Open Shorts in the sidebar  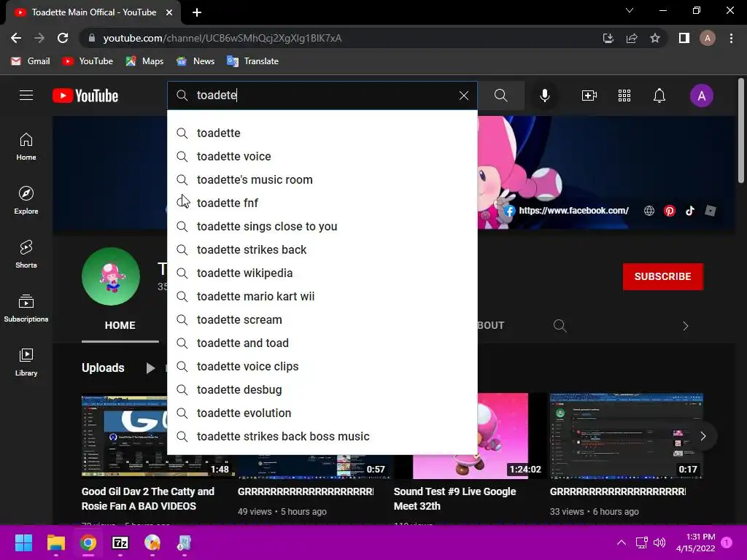(26, 254)
